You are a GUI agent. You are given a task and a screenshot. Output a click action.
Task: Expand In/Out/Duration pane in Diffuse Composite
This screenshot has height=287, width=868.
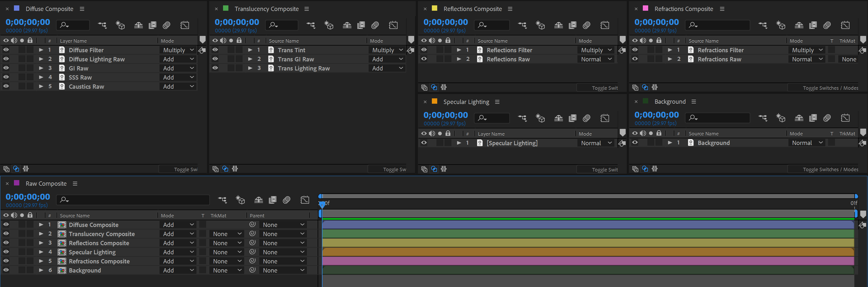tap(26, 169)
